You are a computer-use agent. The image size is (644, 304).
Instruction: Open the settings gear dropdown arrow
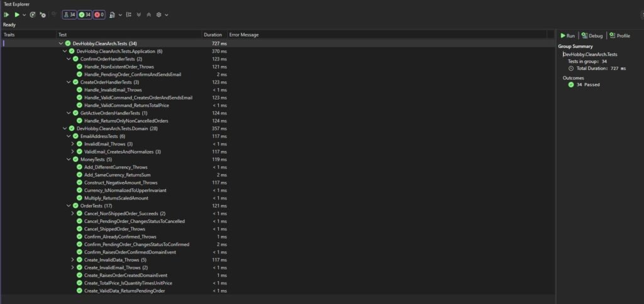pos(166,14)
